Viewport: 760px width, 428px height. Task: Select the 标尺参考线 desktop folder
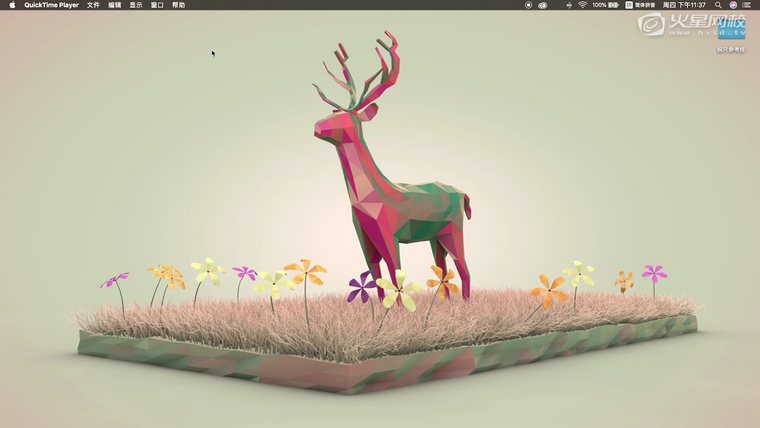pyautogui.click(x=731, y=33)
